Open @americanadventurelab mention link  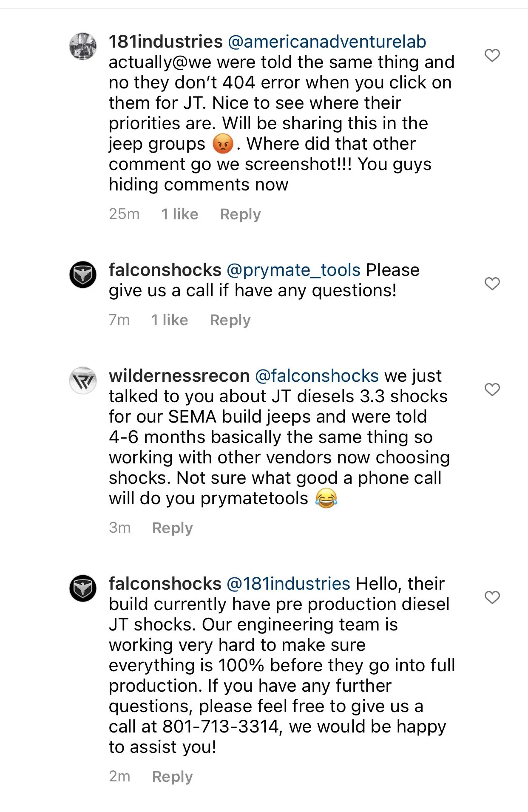[327, 42]
